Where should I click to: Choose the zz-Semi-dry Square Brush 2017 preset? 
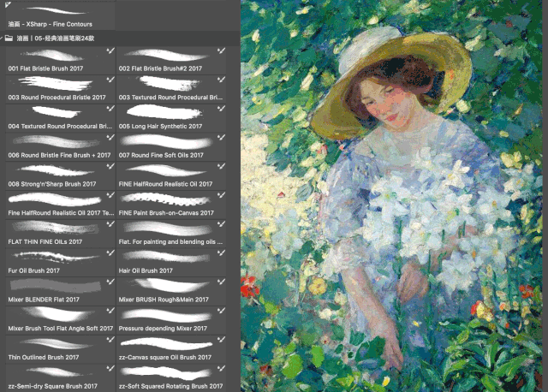coord(60,378)
